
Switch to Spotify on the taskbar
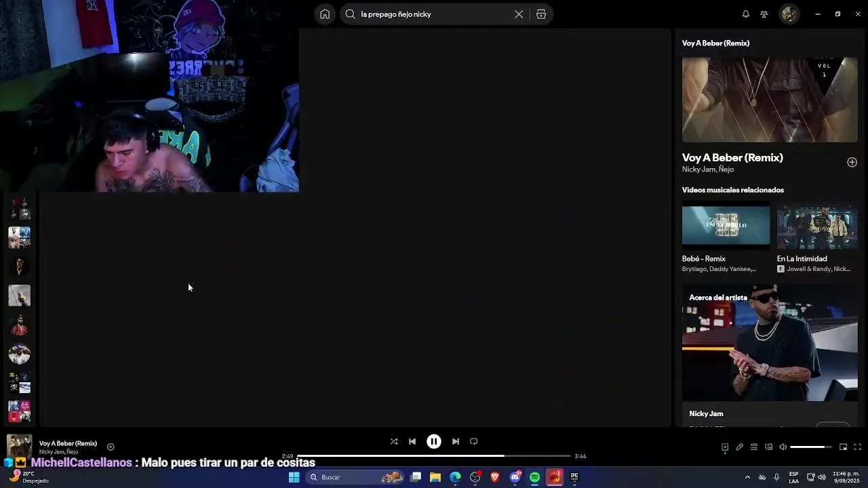pos(535,477)
